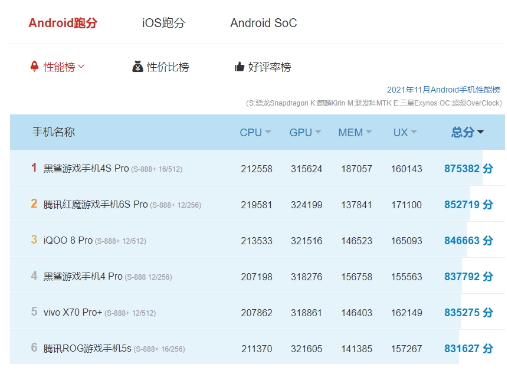Click the 手机名称 column header

pyautogui.click(x=54, y=132)
